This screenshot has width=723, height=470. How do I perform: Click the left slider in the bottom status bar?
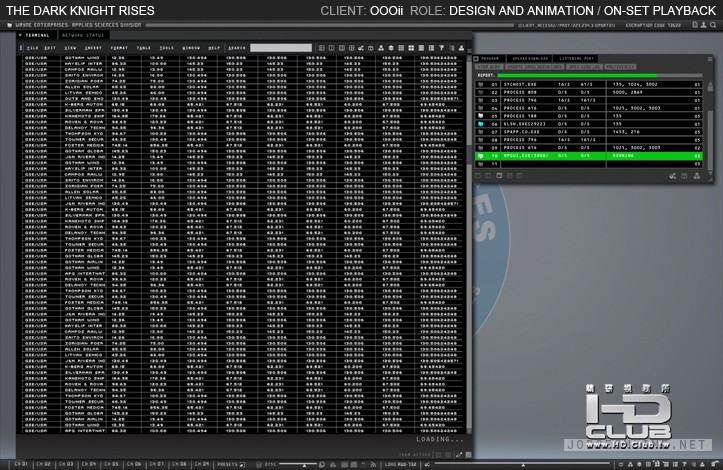(x=298, y=464)
